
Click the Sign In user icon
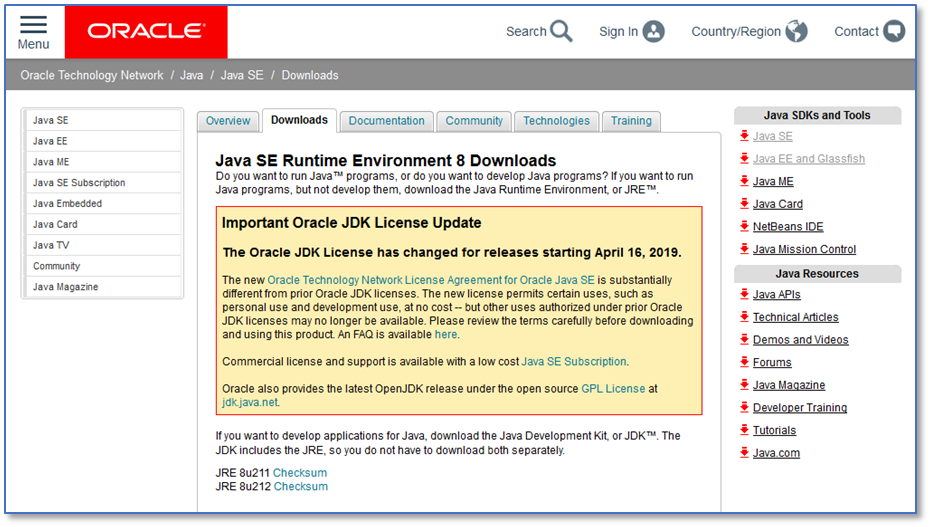click(653, 31)
